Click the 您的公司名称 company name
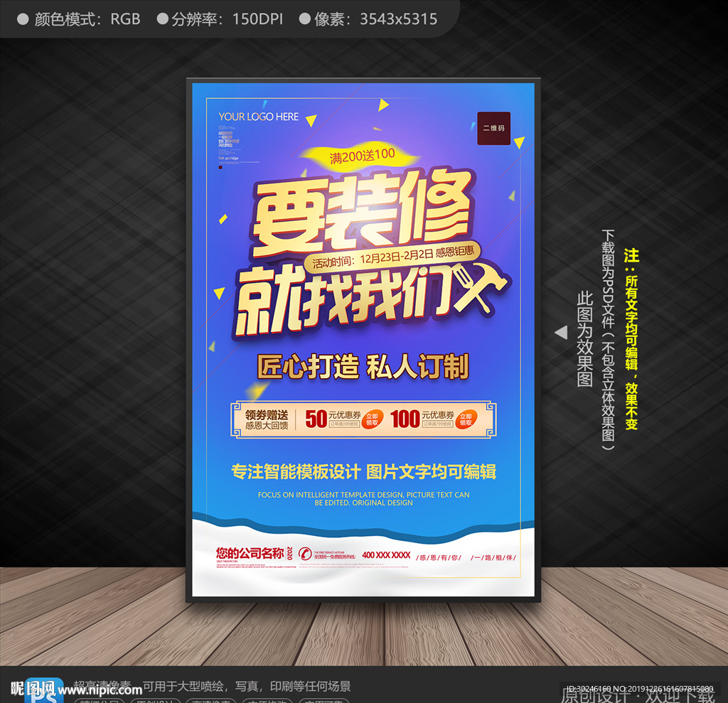Viewport: 728px width, 703px height. (250, 553)
